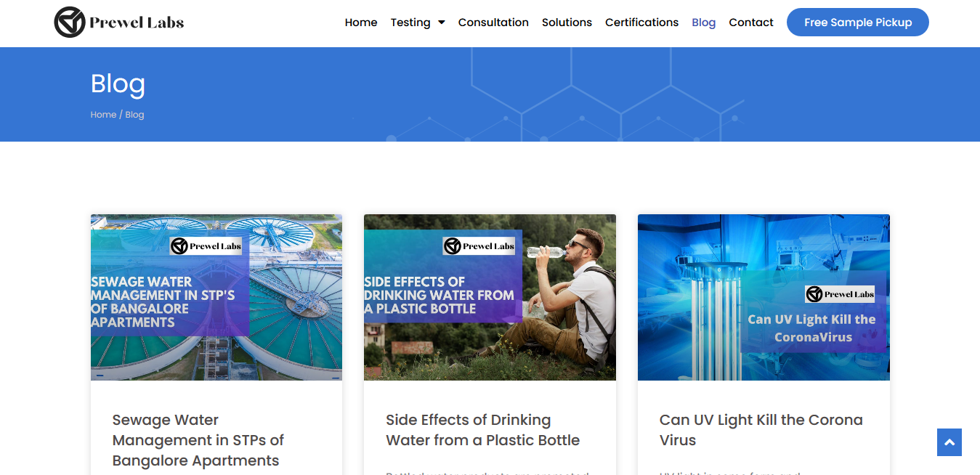Open the Sewage Water Management article title

coord(198,440)
